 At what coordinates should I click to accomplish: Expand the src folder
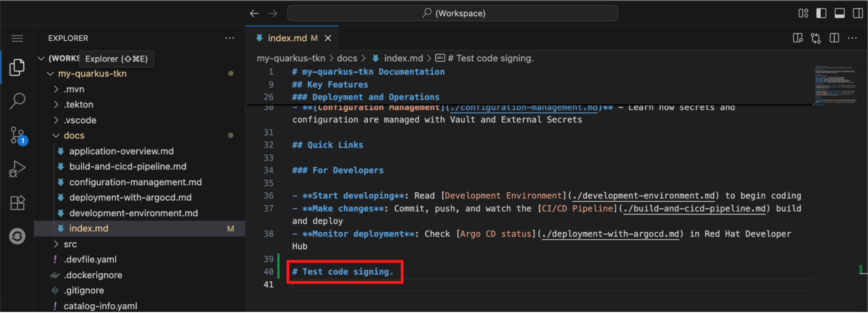point(70,244)
